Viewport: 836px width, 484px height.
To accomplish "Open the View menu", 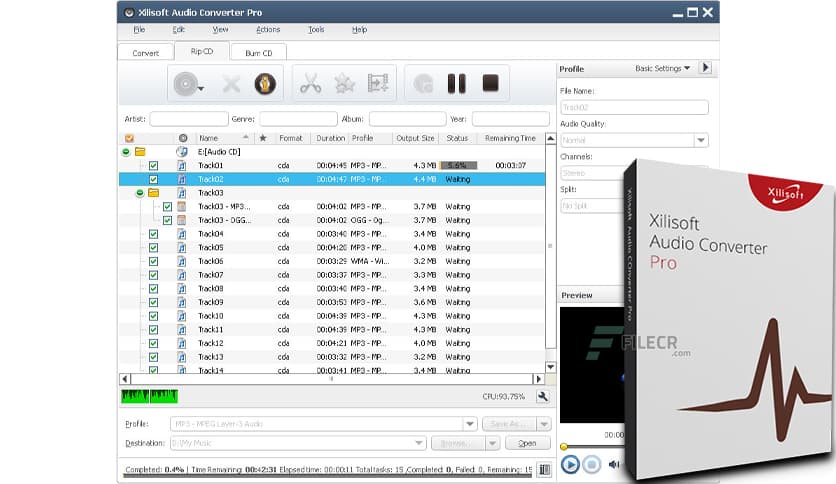I will (220, 30).
